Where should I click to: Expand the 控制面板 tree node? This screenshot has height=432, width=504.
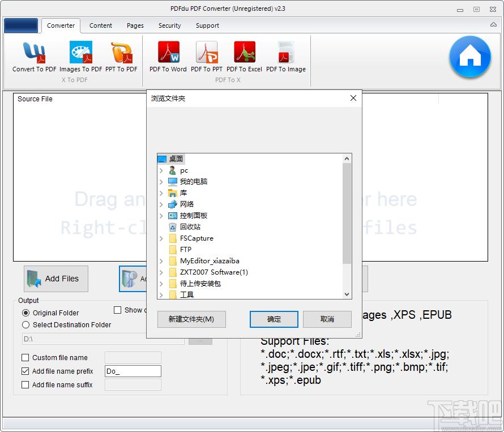tap(161, 216)
